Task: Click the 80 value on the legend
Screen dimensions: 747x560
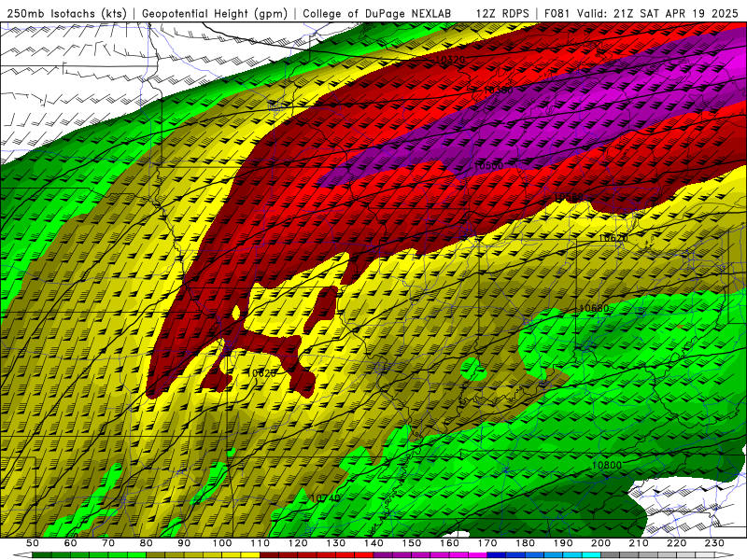Action: (147, 543)
